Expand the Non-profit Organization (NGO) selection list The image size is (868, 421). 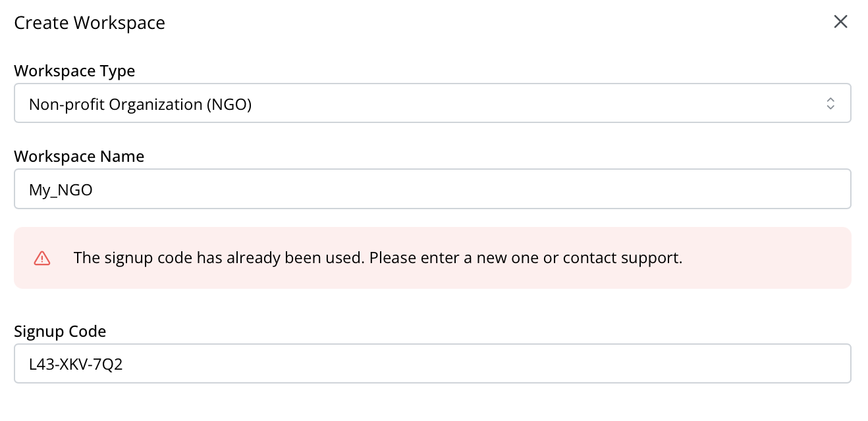click(x=433, y=103)
